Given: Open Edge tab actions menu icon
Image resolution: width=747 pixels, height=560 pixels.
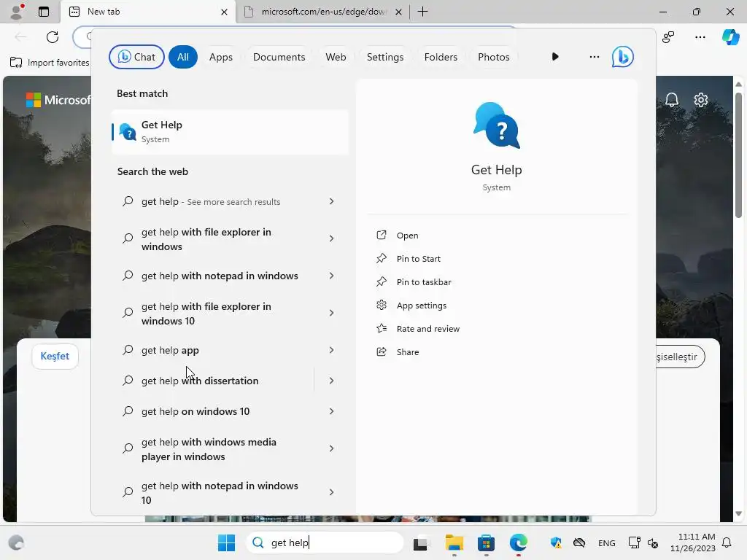Looking at the screenshot, I should (x=44, y=12).
